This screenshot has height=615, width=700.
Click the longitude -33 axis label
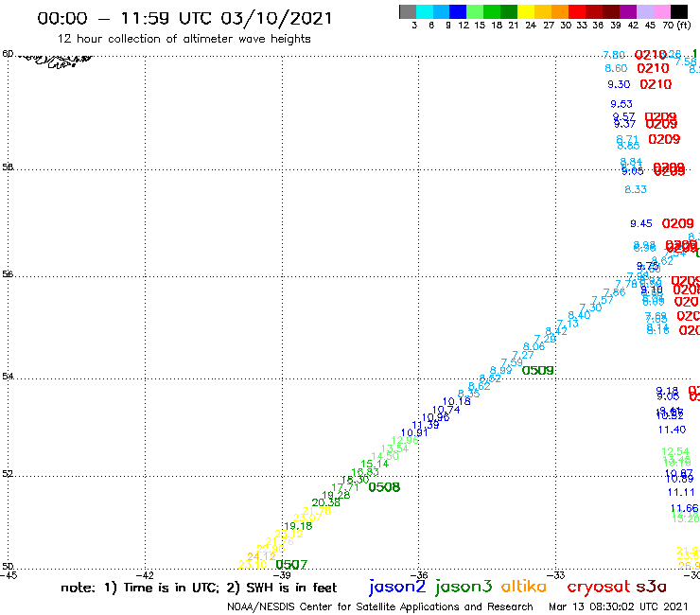tap(556, 575)
